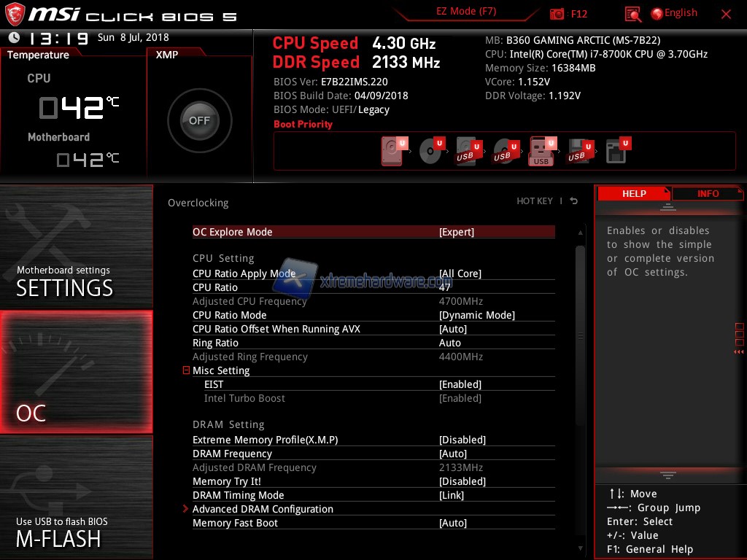Switch to EZ Mode (F7)
This screenshot has height=560, width=747.
[x=466, y=12]
